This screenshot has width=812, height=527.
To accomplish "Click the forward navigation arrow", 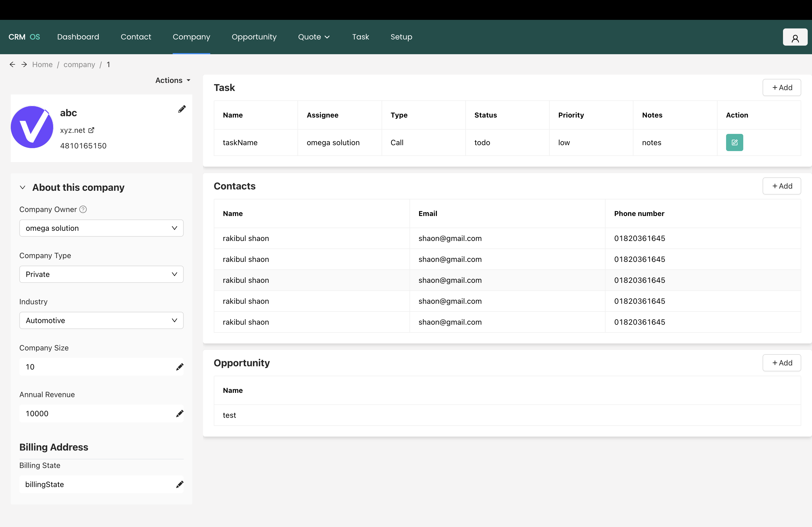I will coord(24,64).
